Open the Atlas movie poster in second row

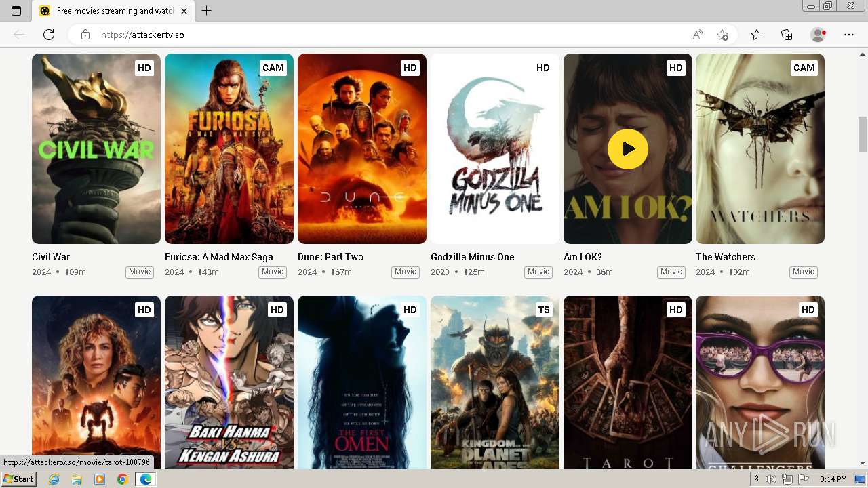click(x=96, y=382)
